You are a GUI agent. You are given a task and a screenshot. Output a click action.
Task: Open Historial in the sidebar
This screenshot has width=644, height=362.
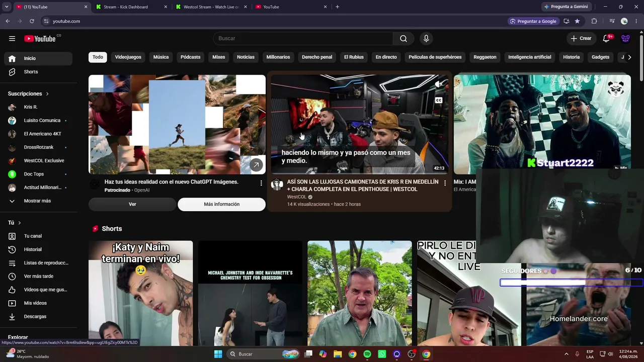click(x=38, y=249)
